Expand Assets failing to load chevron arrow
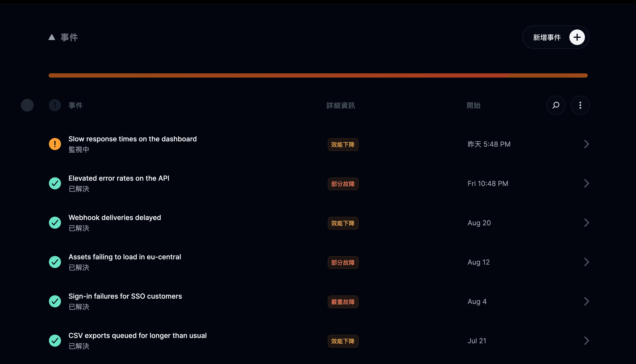The height and width of the screenshot is (364, 636). (587, 262)
